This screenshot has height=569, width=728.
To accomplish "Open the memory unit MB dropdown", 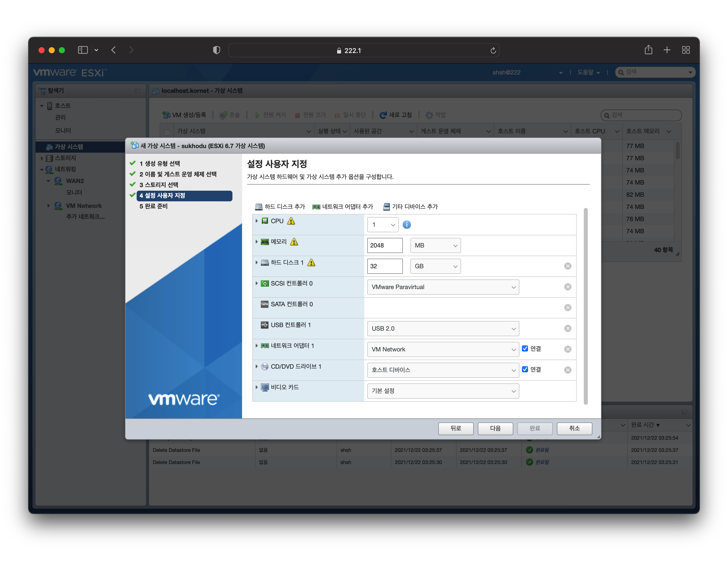I will [x=435, y=245].
